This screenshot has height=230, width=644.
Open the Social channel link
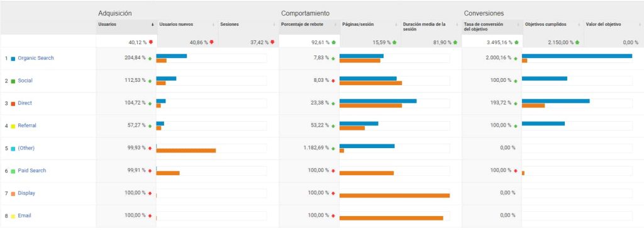[25, 81]
